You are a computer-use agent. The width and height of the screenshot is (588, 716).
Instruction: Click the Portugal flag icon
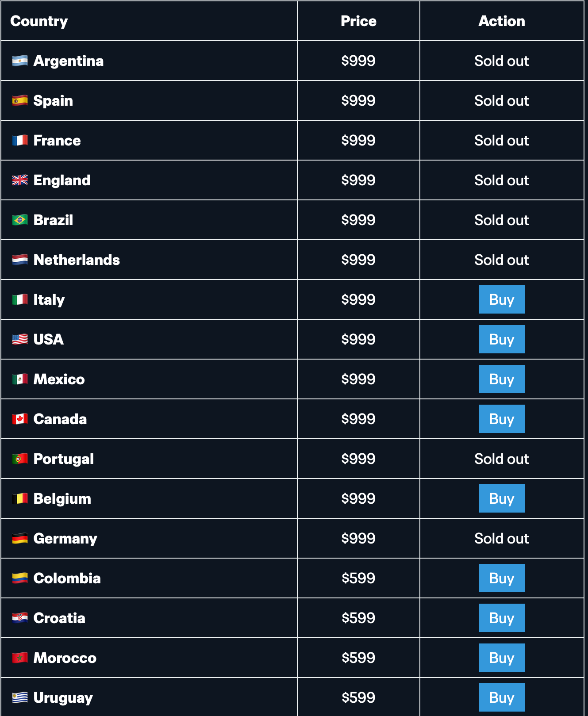[20, 459]
